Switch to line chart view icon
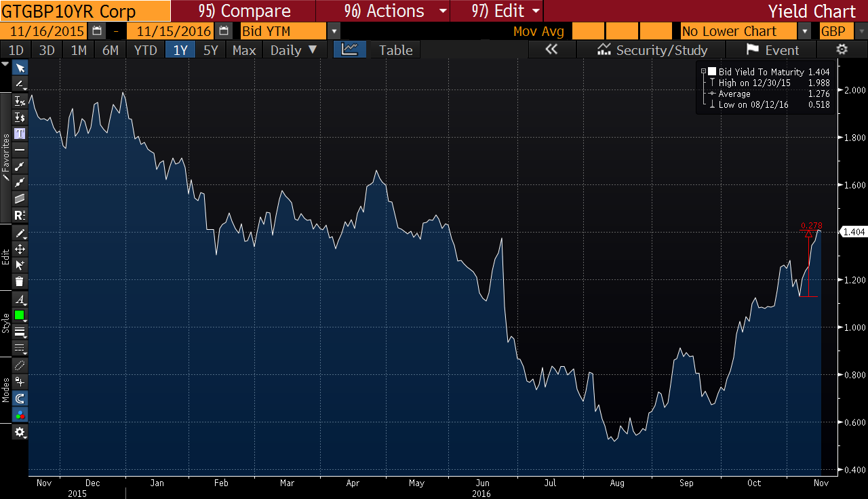Screen dimensions: 868x499 tap(350, 49)
